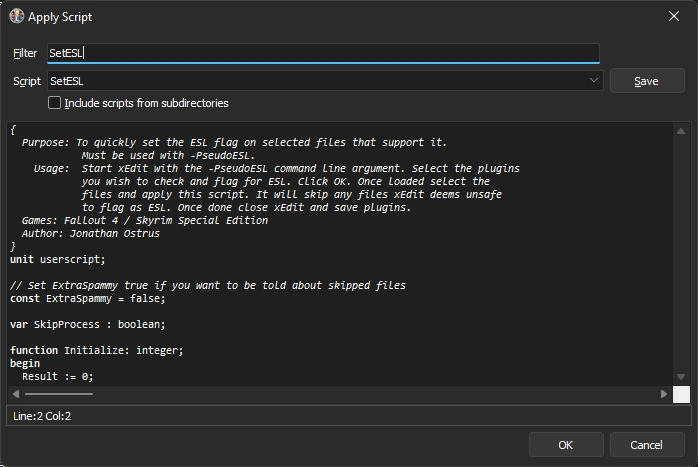Click the 'Author: Jonathan Ostrus' comment line
This screenshot has width=698, height=467.
click(90, 233)
